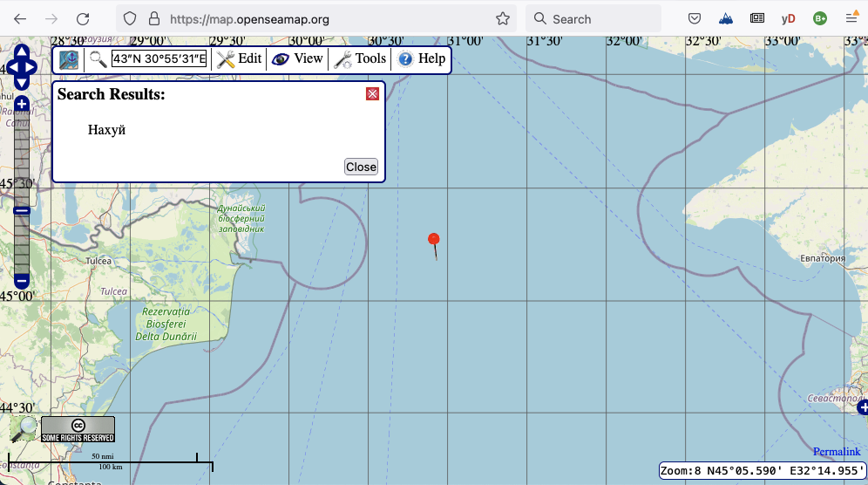Open the Firefox hamburger menu
The width and height of the screenshot is (868, 485).
coord(851,19)
